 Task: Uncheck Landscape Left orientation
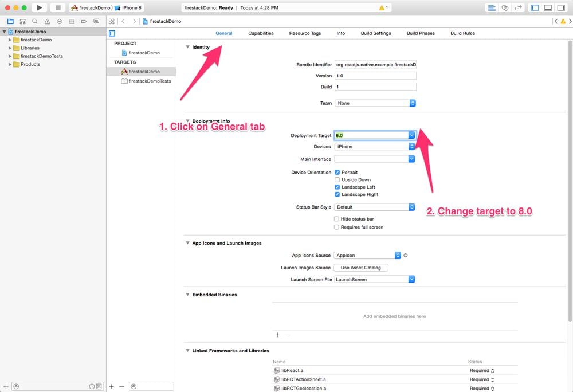(x=337, y=187)
